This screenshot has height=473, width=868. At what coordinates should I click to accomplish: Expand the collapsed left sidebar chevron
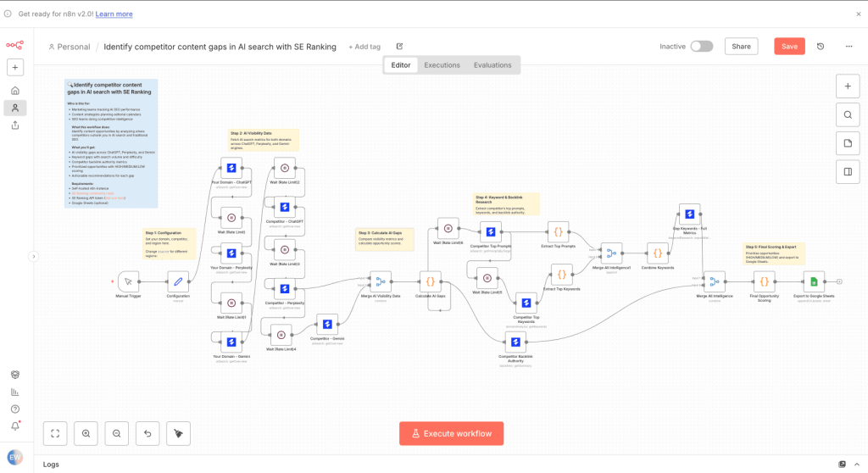(x=34, y=257)
